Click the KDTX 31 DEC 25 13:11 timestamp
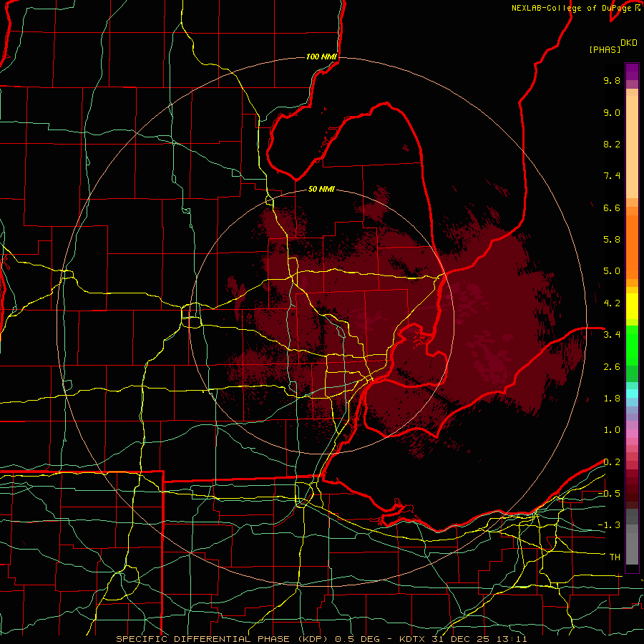This screenshot has width=644, height=644. [463, 639]
